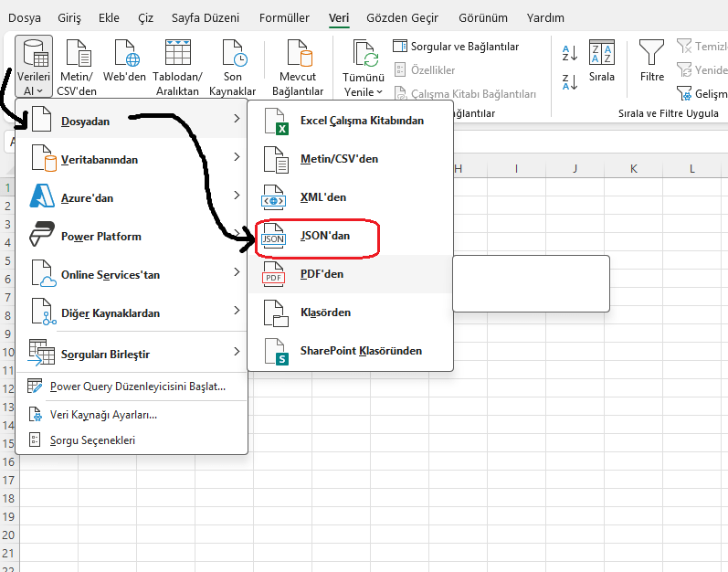The height and width of the screenshot is (572, 728).
Task: Choose Klasörden in the submenu
Action: 350,312
